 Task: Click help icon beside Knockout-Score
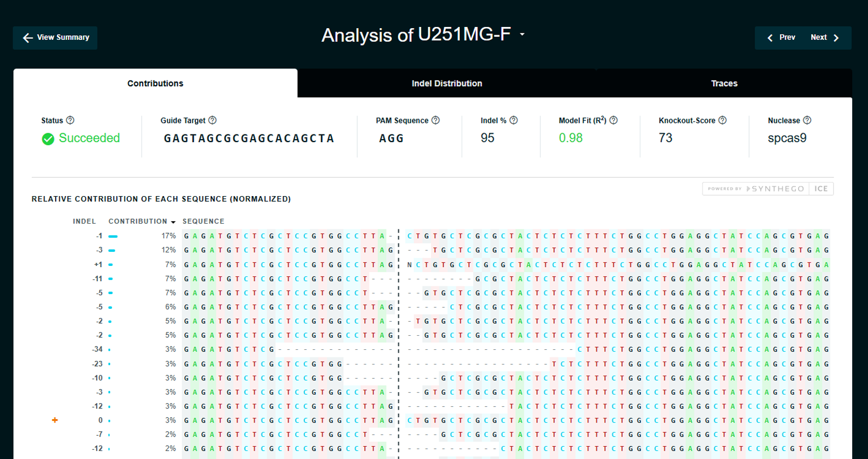coord(723,120)
